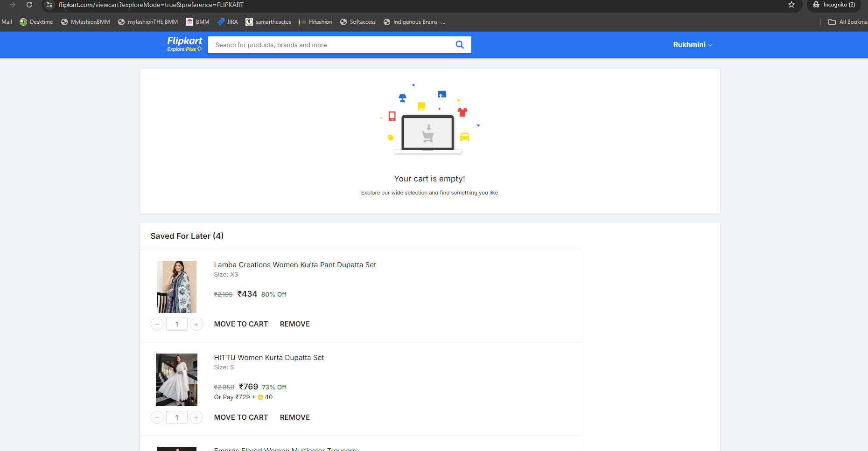Click the 73% Off discount label
The image size is (868, 451).
click(x=274, y=387)
